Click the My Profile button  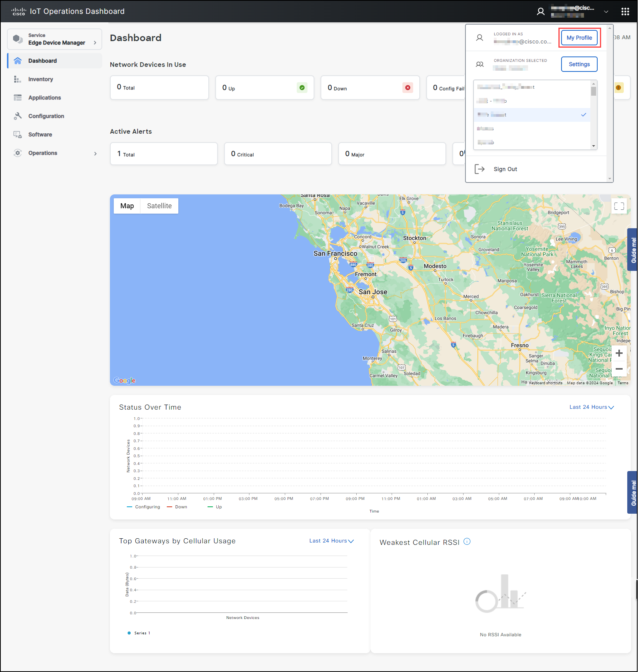point(579,38)
